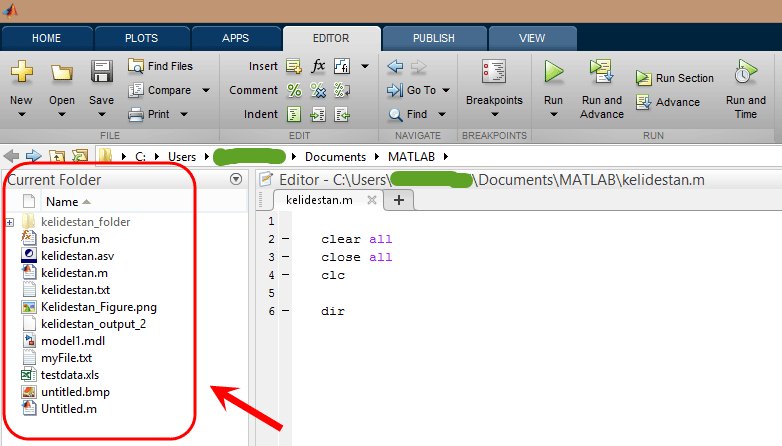The height and width of the screenshot is (446, 782).
Task: Open the Breakpoints dropdown arrow
Action: pos(494,114)
